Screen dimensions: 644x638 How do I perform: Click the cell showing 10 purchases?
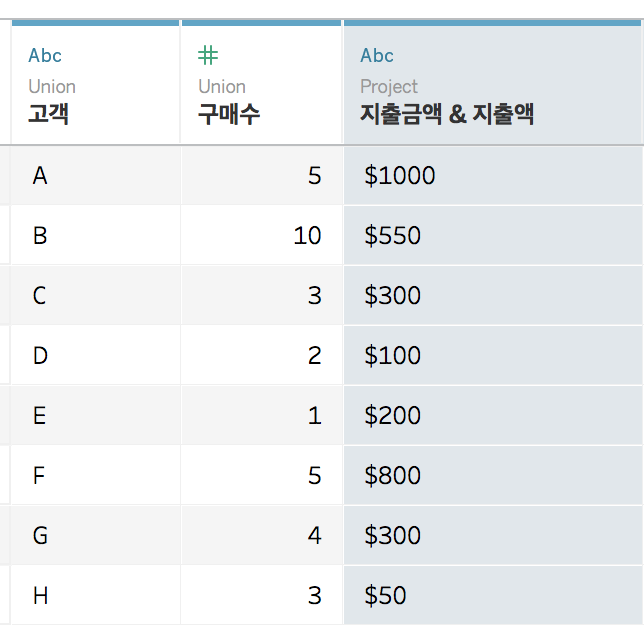[x=261, y=235]
